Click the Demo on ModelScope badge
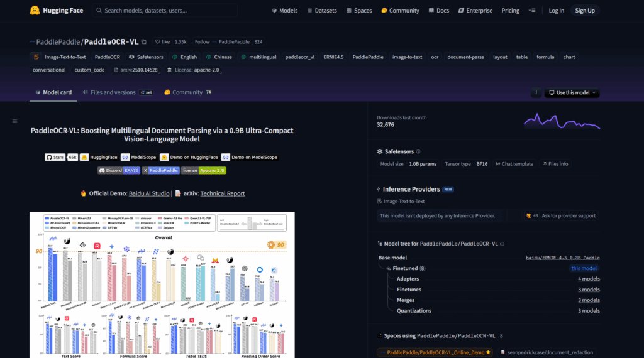Viewport: 644px width, 358px height. pos(250,158)
